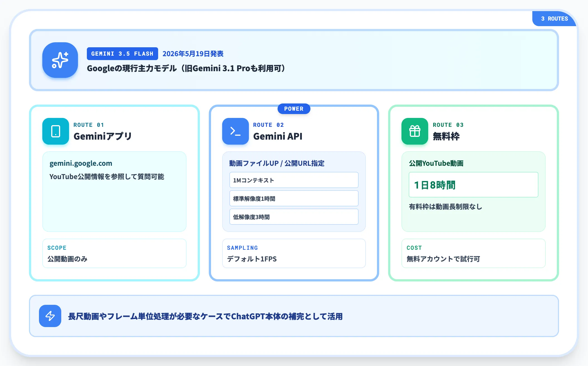Click the デフォルト1FPS text
Viewport: 588px width, 366px height.
(252, 259)
